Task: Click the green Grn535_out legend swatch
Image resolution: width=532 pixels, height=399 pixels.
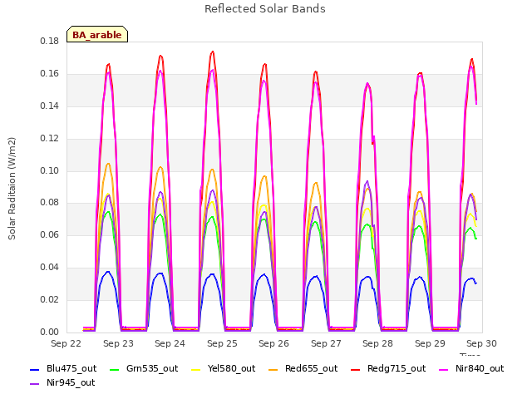Action: [115, 369]
